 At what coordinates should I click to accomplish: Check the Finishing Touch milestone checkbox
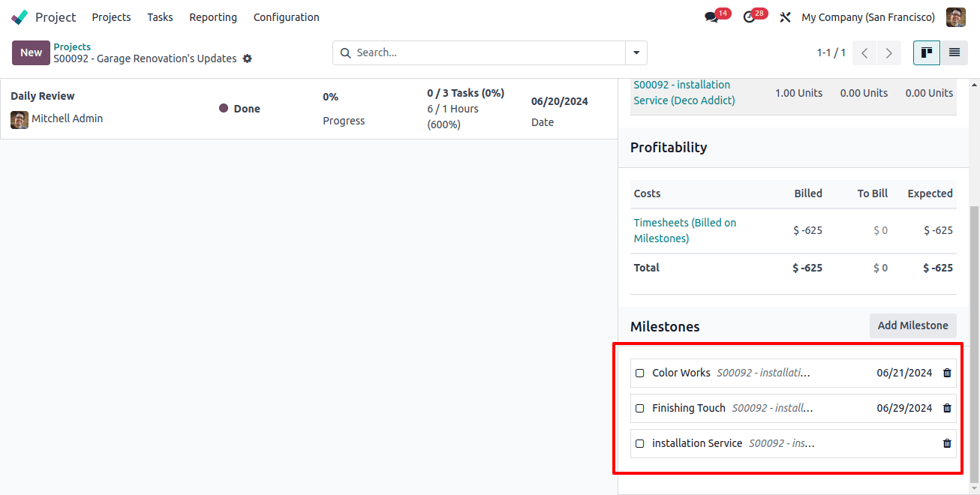tap(640, 408)
